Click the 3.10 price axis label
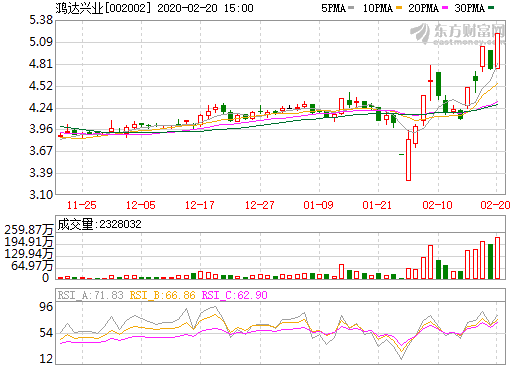 41,195
